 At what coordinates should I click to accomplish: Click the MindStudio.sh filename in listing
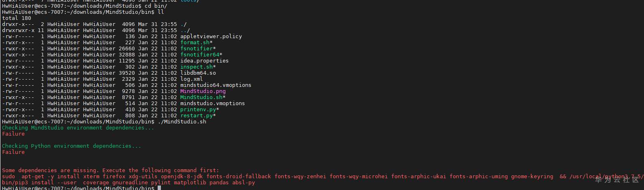[x=201, y=97]
